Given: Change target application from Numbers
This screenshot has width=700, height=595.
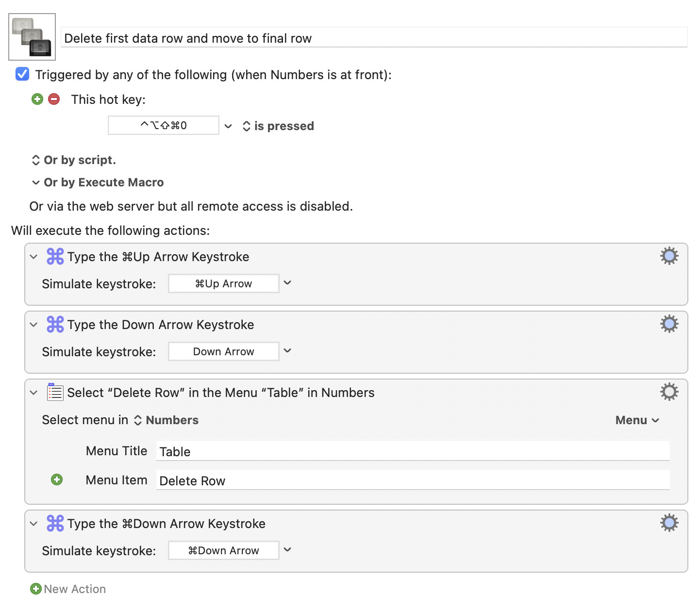Looking at the screenshot, I should click(167, 420).
